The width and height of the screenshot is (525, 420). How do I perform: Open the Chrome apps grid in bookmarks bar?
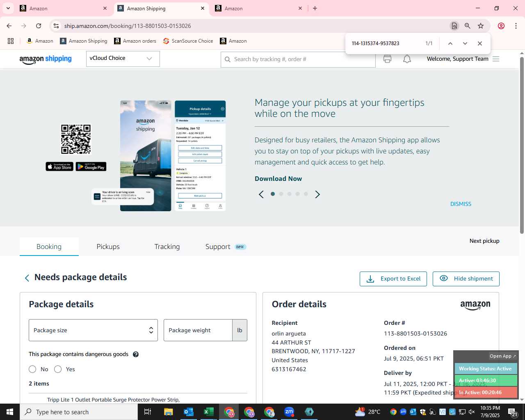(11, 41)
